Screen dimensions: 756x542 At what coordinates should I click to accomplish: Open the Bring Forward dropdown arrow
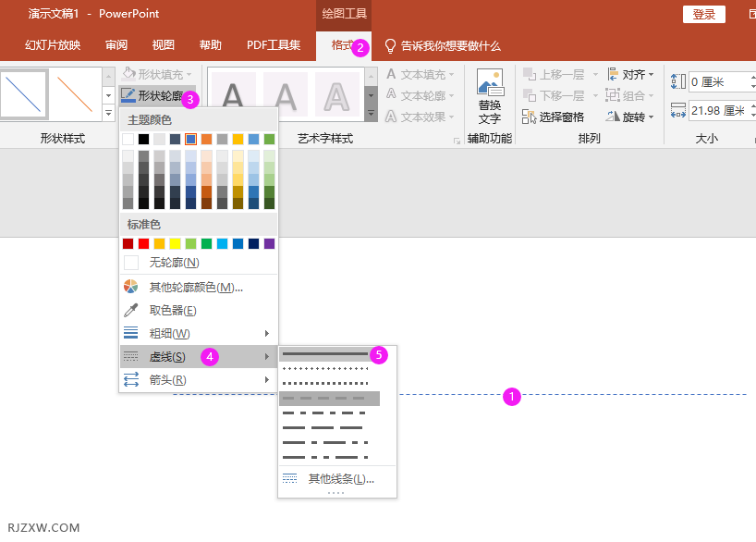coord(595,74)
